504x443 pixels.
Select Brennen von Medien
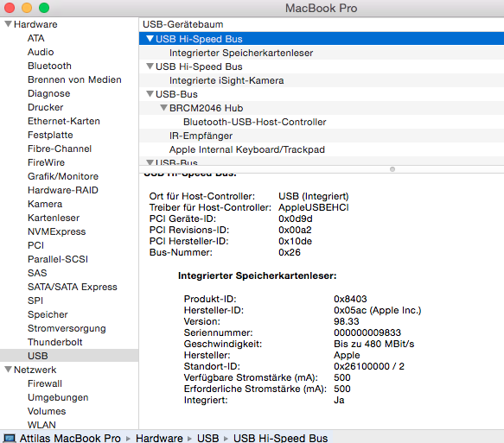pyautogui.click(x=74, y=79)
